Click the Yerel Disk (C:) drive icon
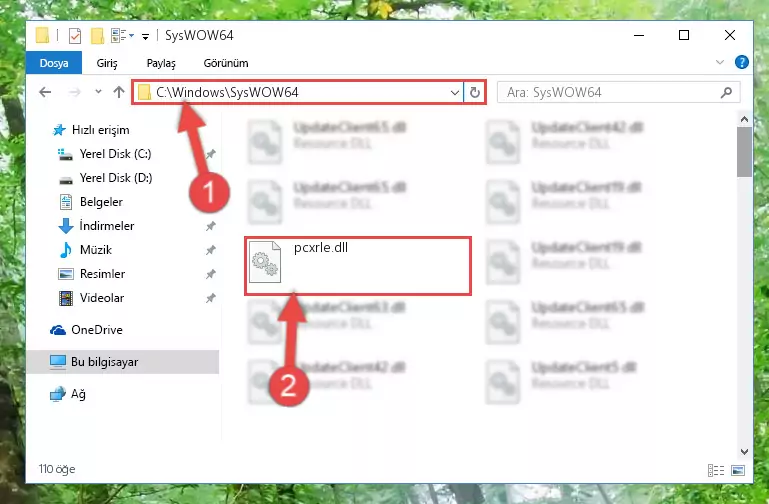The image size is (769, 504). pyautogui.click(x=65, y=154)
